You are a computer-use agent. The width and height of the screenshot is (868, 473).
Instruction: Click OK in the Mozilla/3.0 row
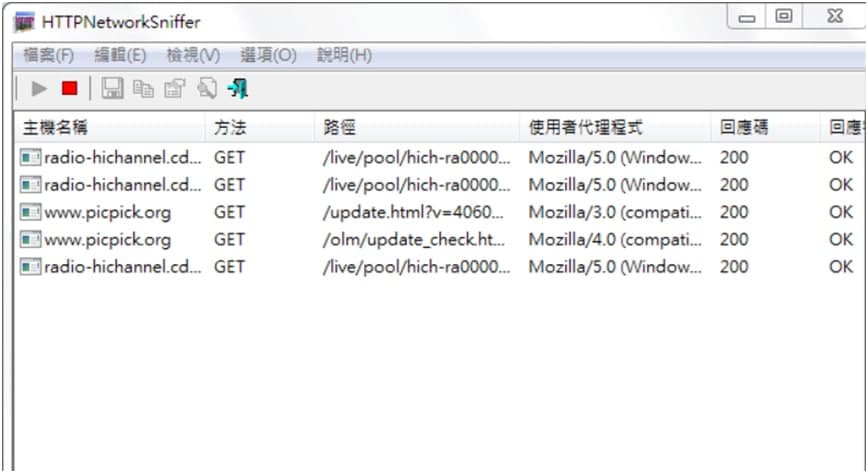click(841, 212)
